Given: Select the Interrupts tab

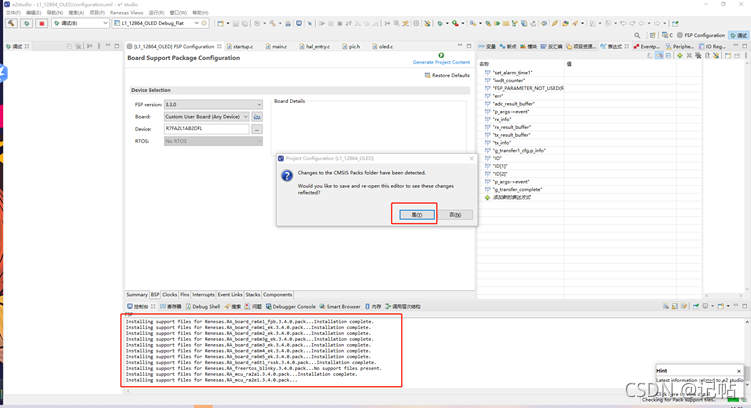Looking at the screenshot, I should pyautogui.click(x=204, y=295).
